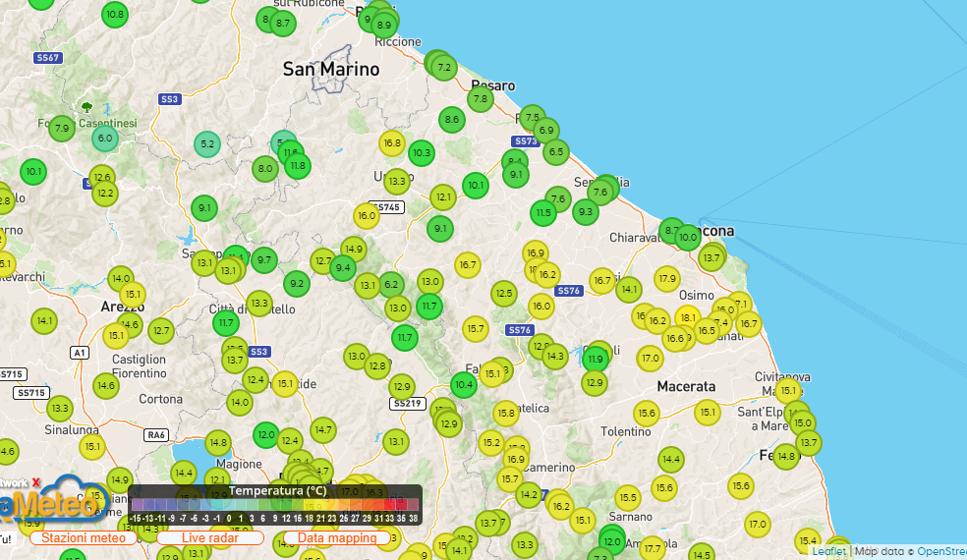This screenshot has height=560, width=967.
Task: Click the 7.2 station marker near Pesaro
Action: pos(444,68)
